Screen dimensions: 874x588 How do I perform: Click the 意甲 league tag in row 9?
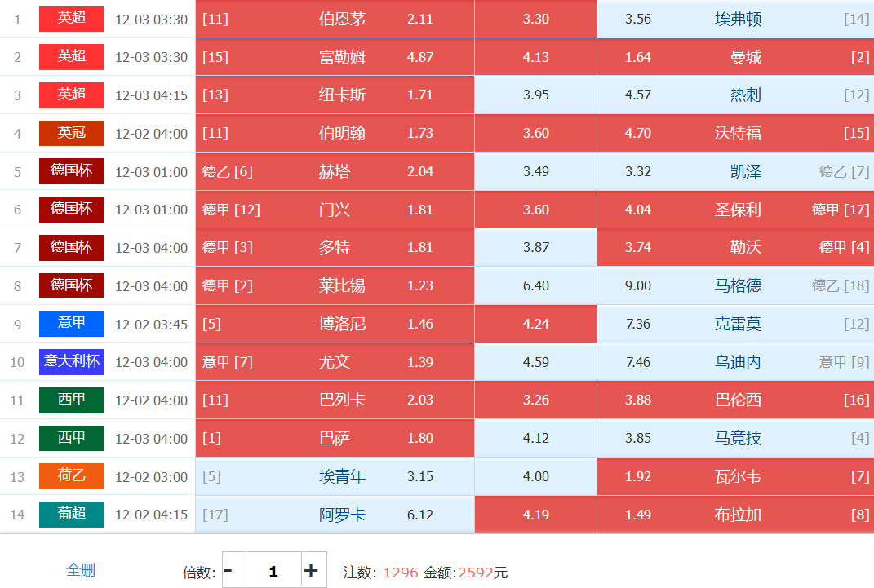[72, 324]
